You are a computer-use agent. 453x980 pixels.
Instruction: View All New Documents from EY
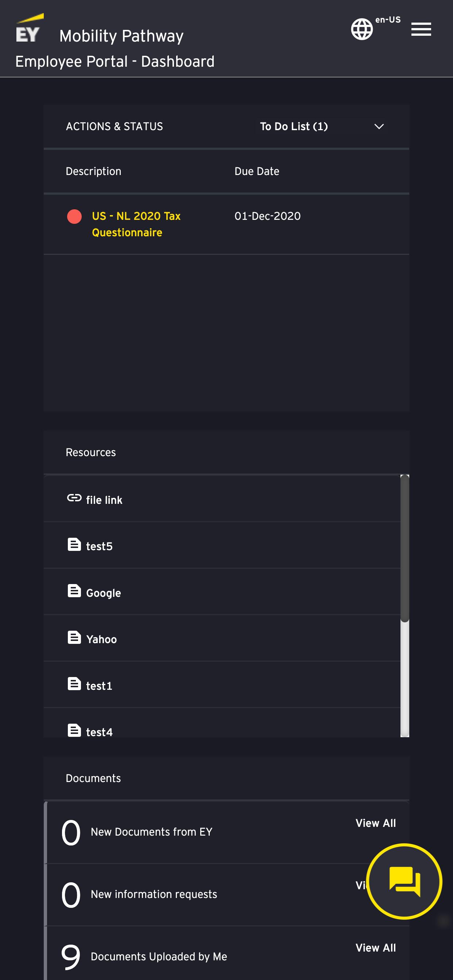click(376, 823)
